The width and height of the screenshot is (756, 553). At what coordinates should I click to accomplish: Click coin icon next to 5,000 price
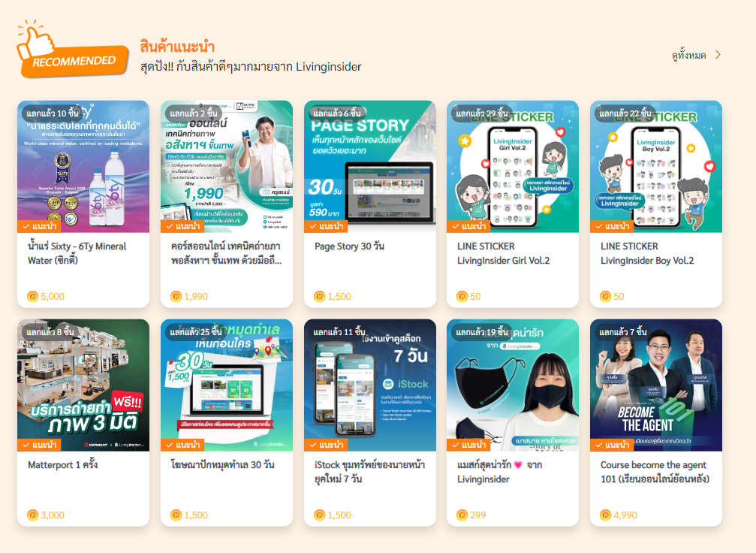pos(33,296)
